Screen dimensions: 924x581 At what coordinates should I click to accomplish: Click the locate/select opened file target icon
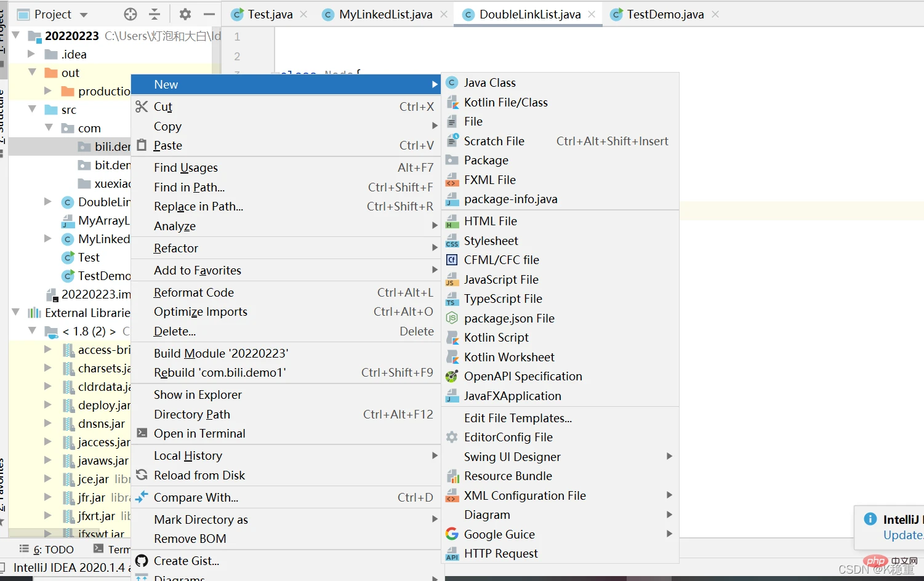point(131,14)
